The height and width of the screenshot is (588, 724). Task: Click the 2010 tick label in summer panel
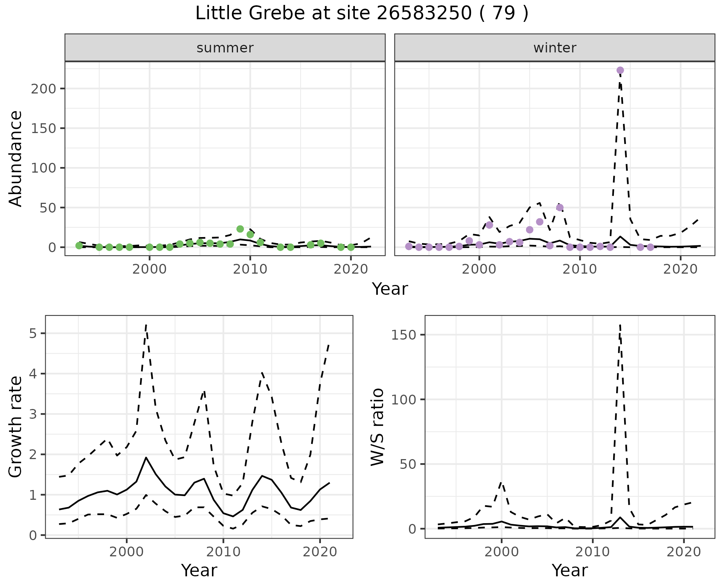click(x=250, y=269)
